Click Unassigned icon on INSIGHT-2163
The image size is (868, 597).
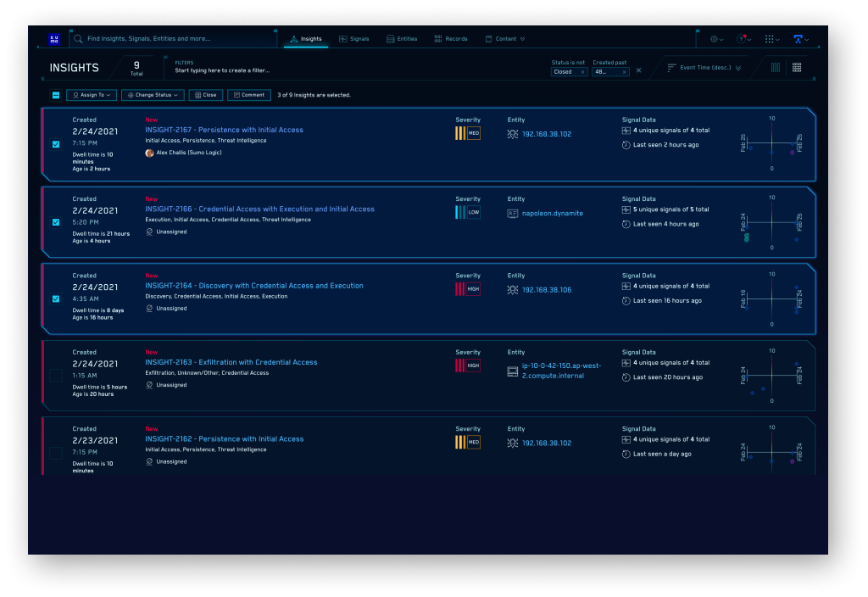tap(149, 385)
